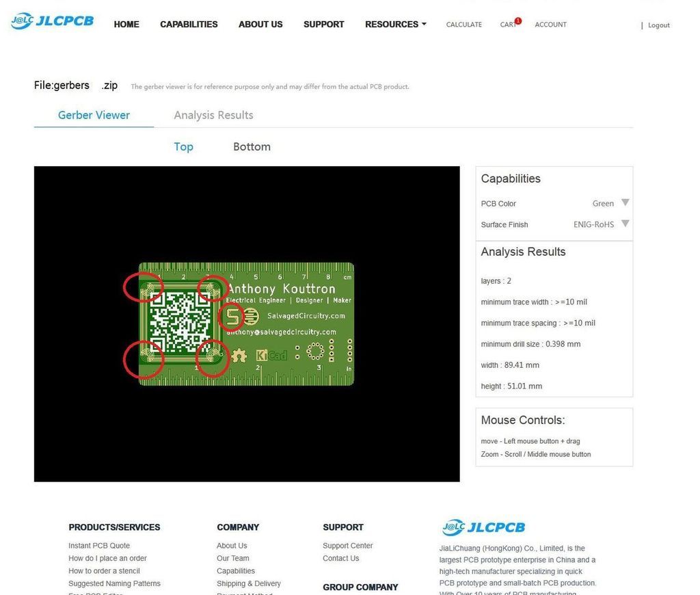Click the footer JLCPCB logo

point(483,527)
